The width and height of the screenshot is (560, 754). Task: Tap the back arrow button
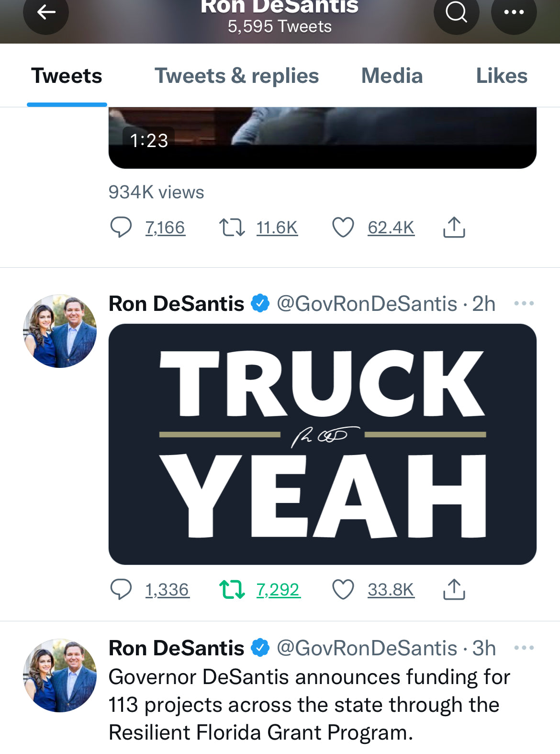46,12
